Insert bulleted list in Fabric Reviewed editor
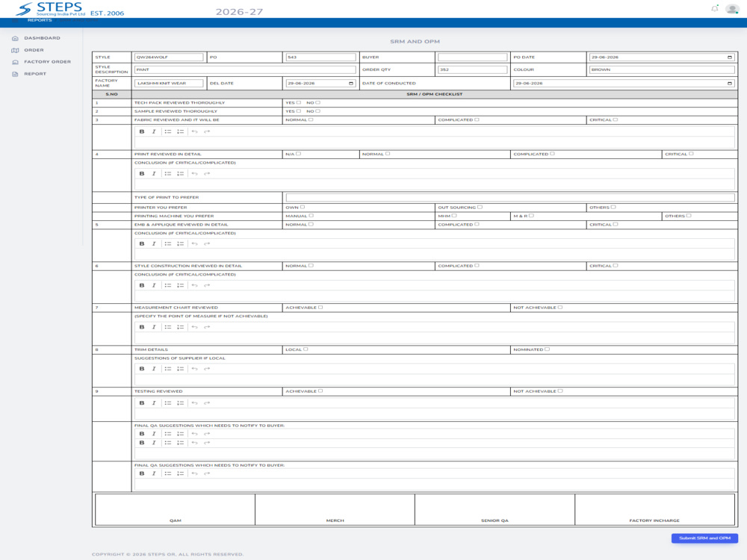The width and height of the screenshot is (747, 560). pos(167,131)
